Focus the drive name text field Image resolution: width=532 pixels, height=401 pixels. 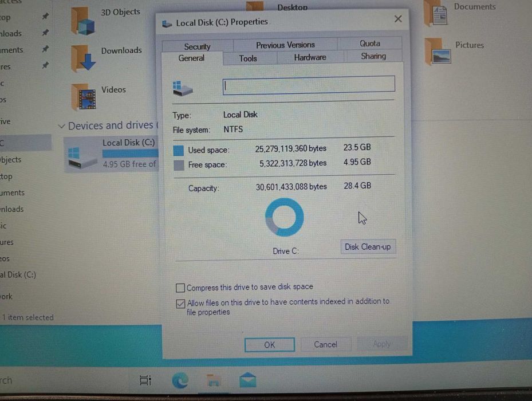pyautogui.click(x=309, y=85)
